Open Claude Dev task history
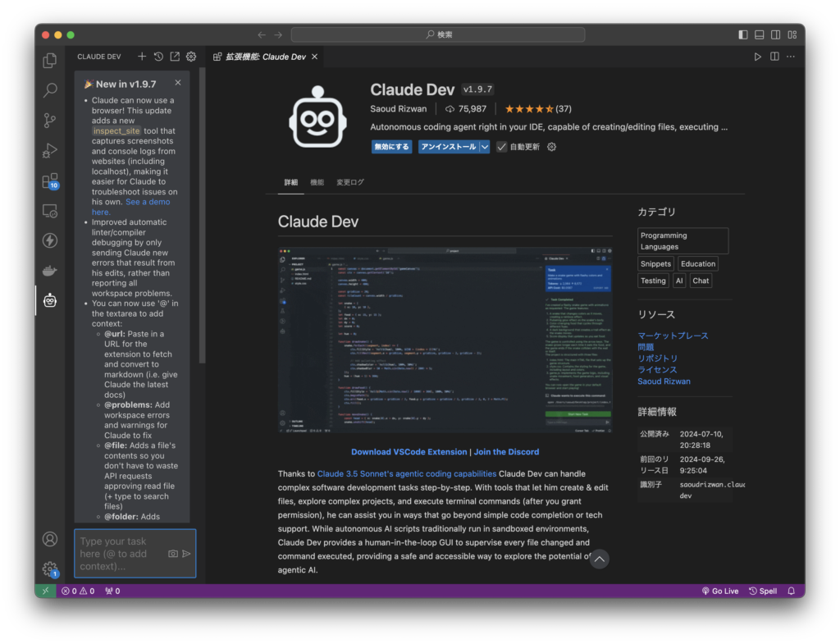 point(158,57)
